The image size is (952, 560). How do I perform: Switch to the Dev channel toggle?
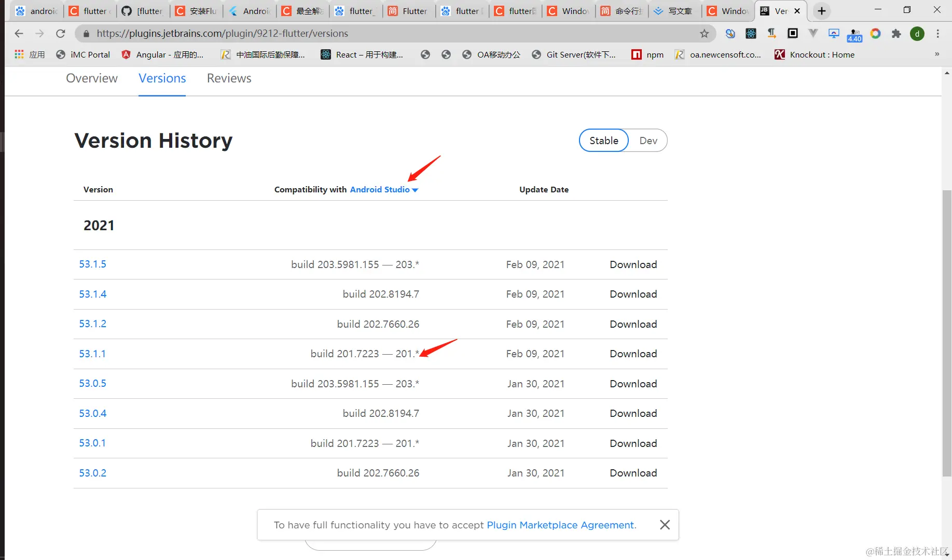click(648, 141)
